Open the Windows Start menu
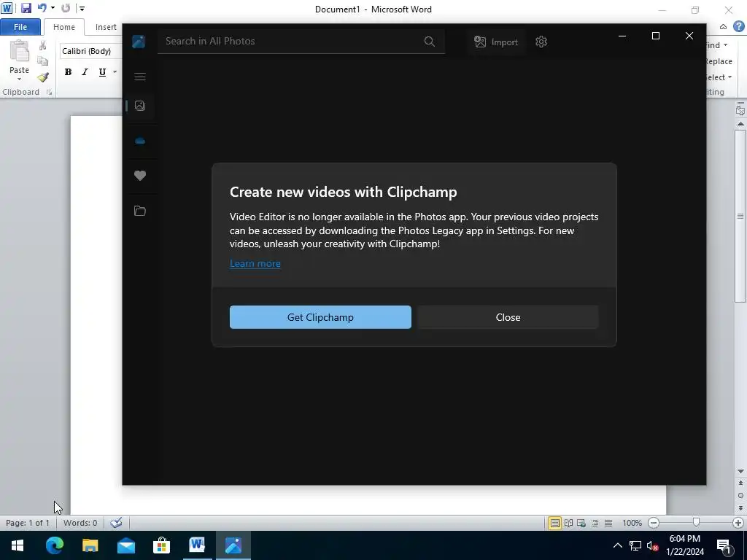The width and height of the screenshot is (747, 560). pyautogui.click(x=18, y=545)
